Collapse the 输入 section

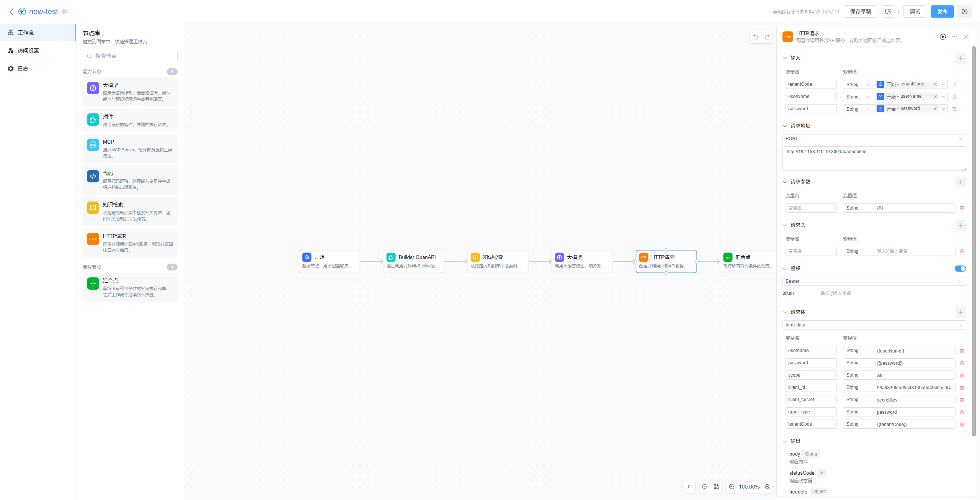pyautogui.click(x=785, y=58)
